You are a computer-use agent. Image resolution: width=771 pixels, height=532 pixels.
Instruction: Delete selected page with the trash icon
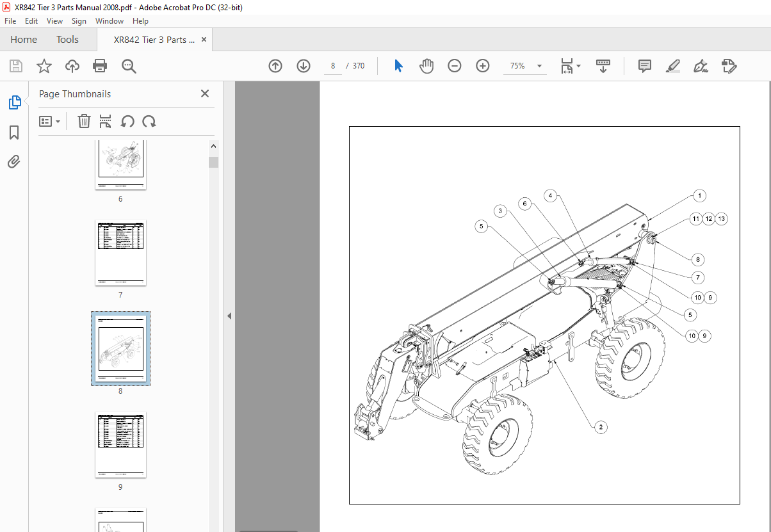(x=84, y=121)
